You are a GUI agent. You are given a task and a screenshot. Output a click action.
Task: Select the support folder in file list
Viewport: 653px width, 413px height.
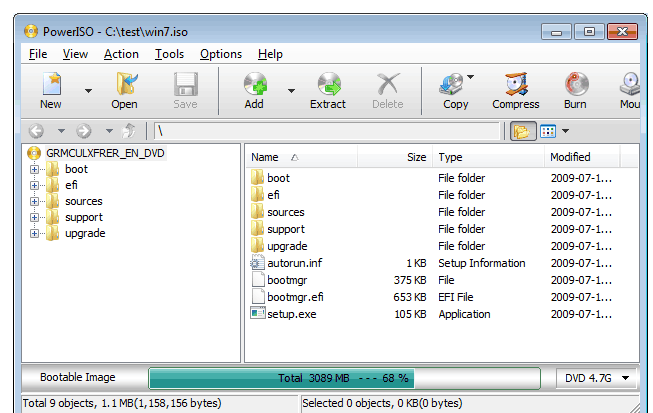(x=286, y=229)
